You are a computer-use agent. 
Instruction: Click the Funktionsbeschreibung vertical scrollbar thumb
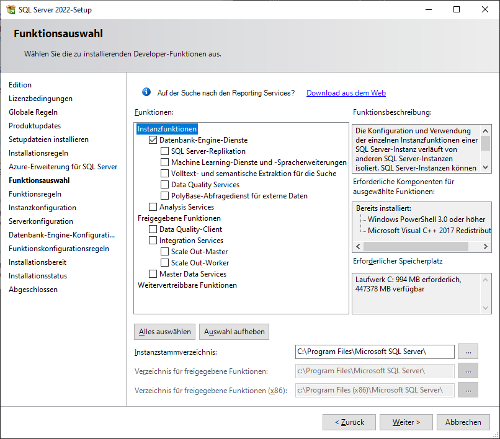click(485, 144)
